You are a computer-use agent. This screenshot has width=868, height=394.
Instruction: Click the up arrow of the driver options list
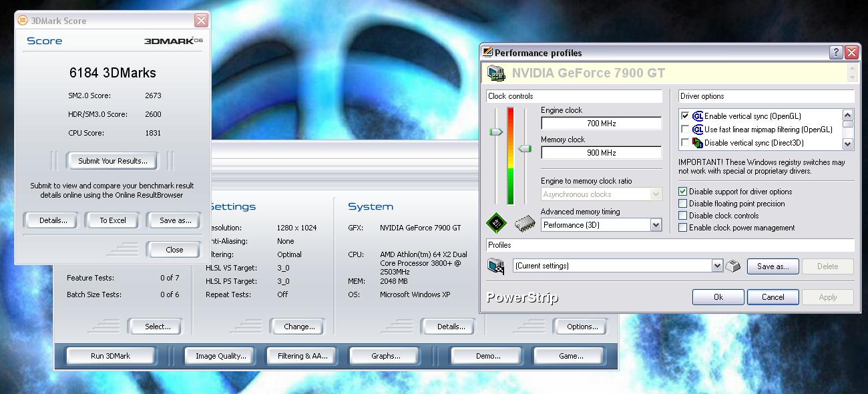tap(848, 116)
